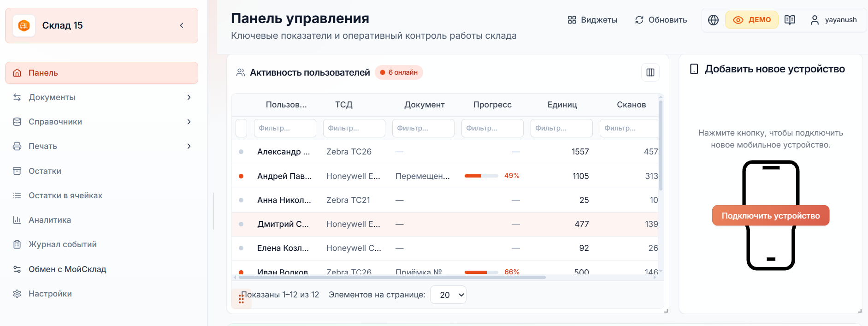
Task: Select the Дмитрий С... user row
Action: pyautogui.click(x=445, y=224)
